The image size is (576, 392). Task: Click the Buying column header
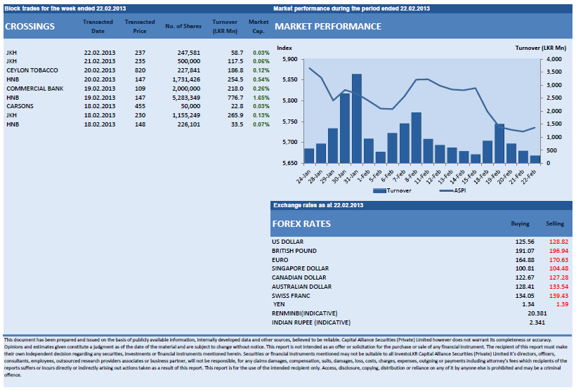pos(521,223)
